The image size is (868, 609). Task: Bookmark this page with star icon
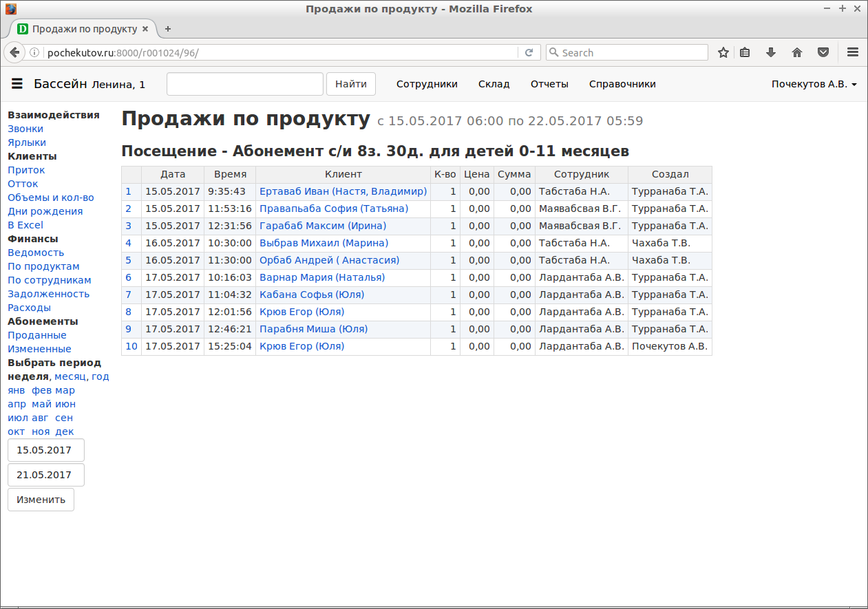pyautogui.click(x=723, y=52)
